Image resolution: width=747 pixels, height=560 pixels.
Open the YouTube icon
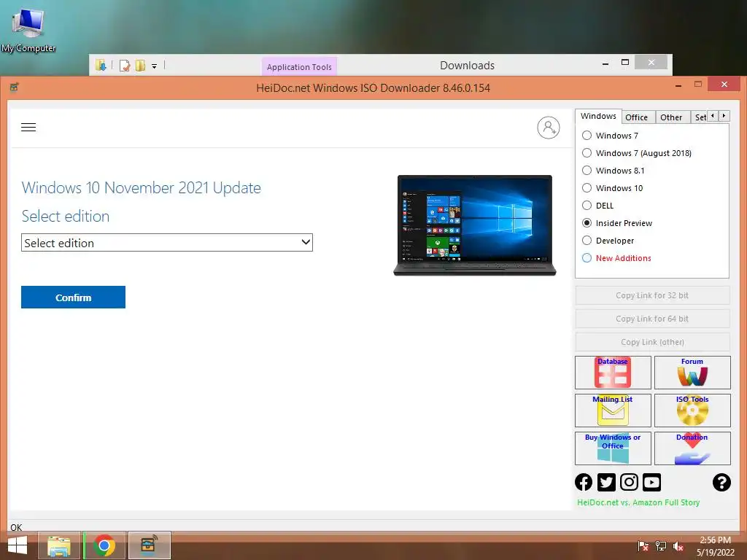pos(651,483)
